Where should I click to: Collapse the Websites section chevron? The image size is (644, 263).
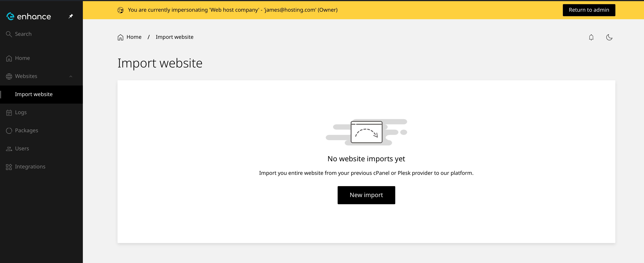71,76
